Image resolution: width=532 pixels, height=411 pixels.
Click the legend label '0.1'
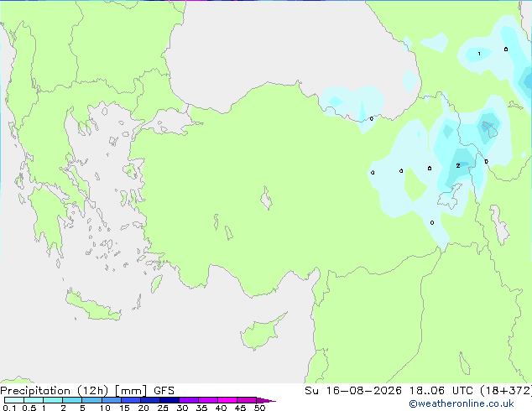tap(9, 408)
